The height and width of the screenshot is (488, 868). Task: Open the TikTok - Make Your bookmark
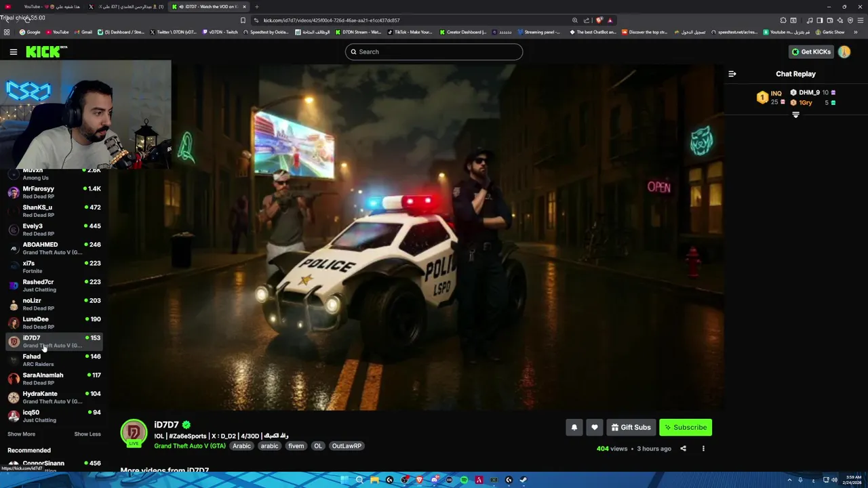410,32
